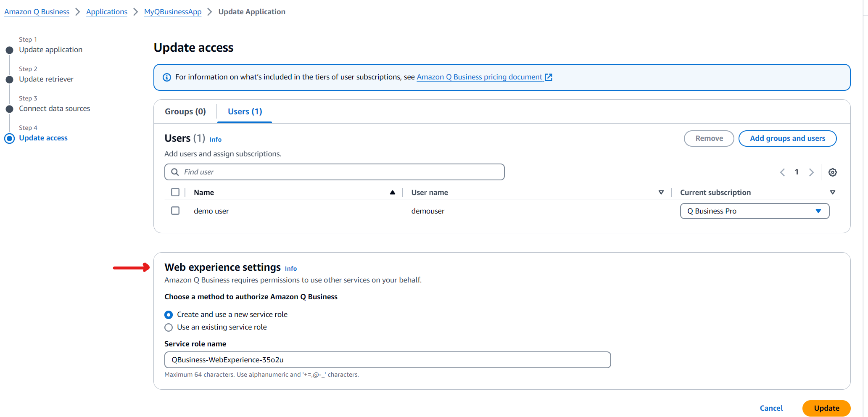Go to next page of users
This screenshot has width=868, height=417.
pos(811,172)
